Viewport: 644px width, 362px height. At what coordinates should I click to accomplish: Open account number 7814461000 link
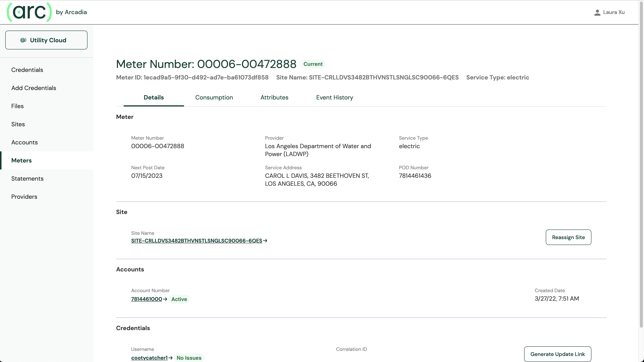click(x=146, y=299)
